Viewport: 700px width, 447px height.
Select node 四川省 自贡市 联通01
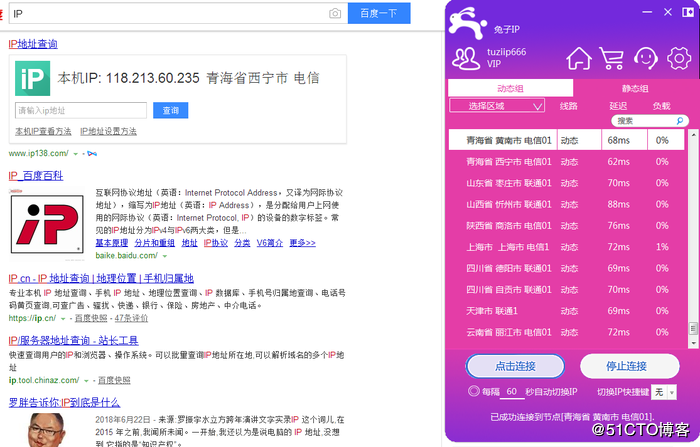pyautogui.click(x=566, y=290)
